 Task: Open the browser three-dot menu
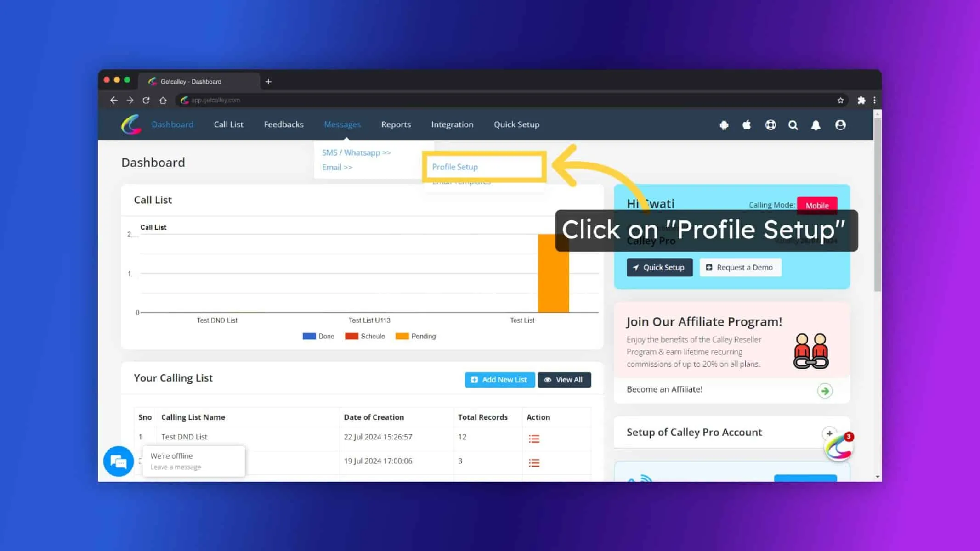[x=874, y=100]
